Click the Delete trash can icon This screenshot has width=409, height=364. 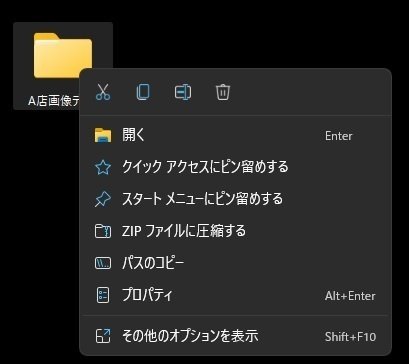[223, 92]
